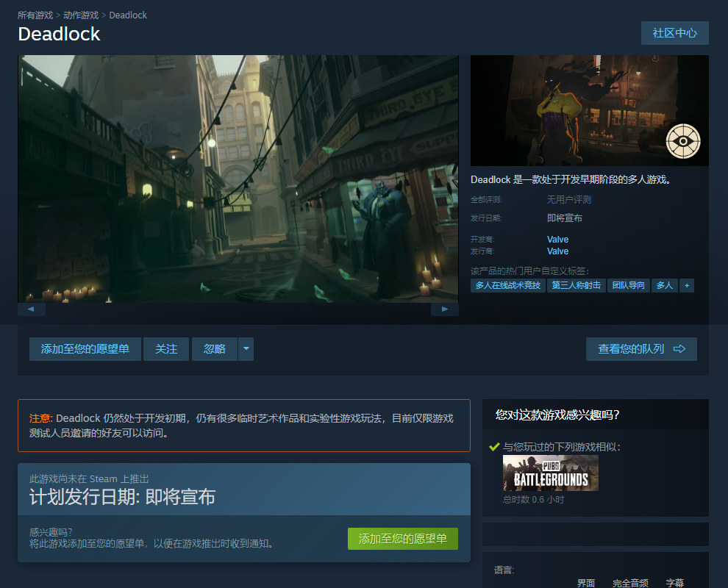The image size is (728, 588).
Task: Click the 此游戏尚未在 Steam 上推出 text
Action: pos(89,479)
